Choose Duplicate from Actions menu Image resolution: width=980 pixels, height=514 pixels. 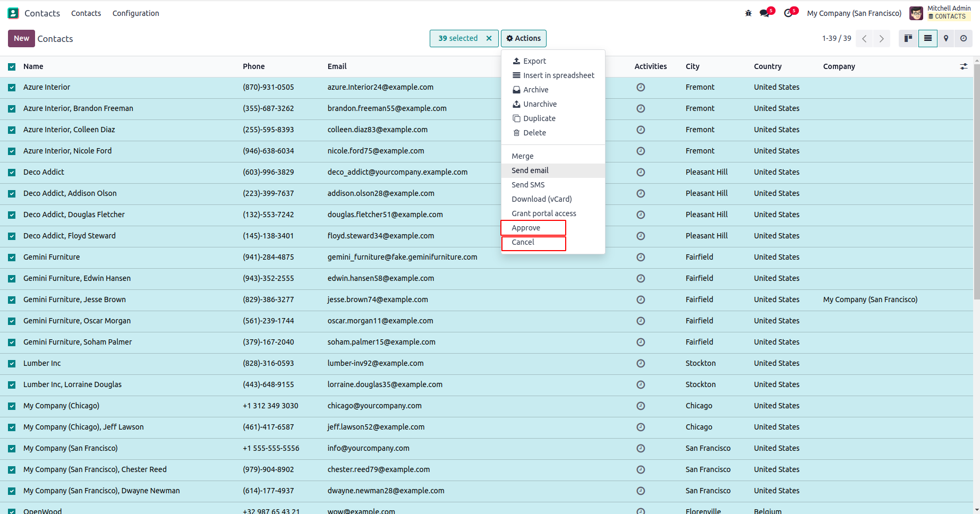pyautogui.click(x=553, y=118)
